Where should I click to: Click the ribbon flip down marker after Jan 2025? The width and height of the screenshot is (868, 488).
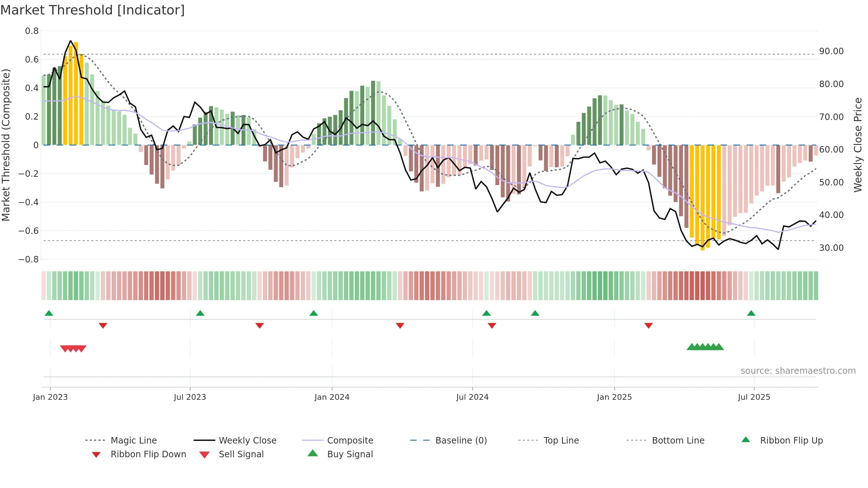[x=648, y=326]
